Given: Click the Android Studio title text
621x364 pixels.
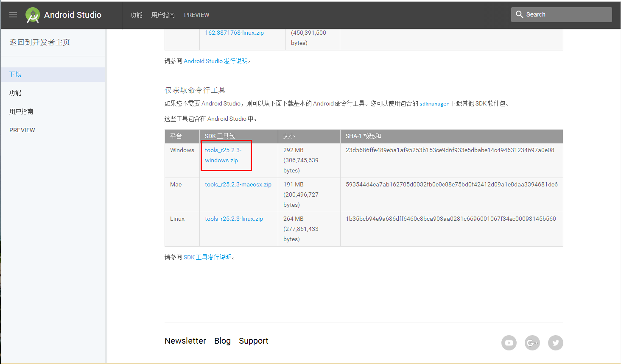Looking at the screenshot, I should (x=73, y=15).
